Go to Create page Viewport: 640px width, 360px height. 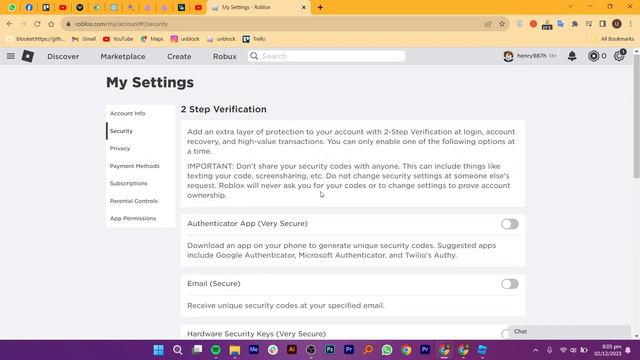click(x=179, y=56)
